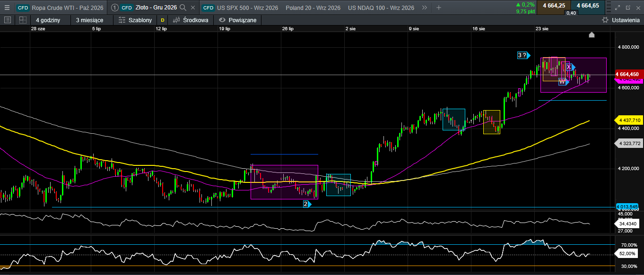Click the search icon on Złoto tab
The width and height of the screenshot is (644, 275).
tap(183, 8)
